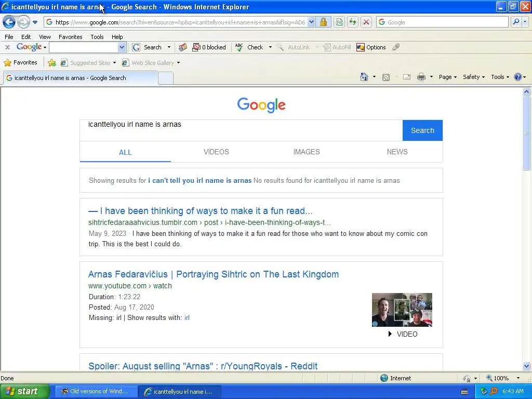Switch to the VIDEOS results tab
This screenshot has height=399, width=532.
tap(216, 152)
